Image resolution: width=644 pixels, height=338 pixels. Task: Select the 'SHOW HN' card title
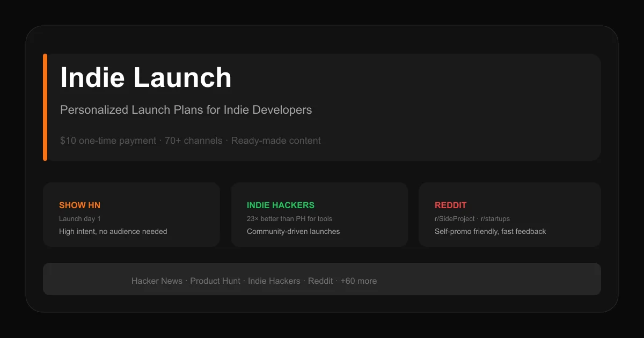pos(79,205)
